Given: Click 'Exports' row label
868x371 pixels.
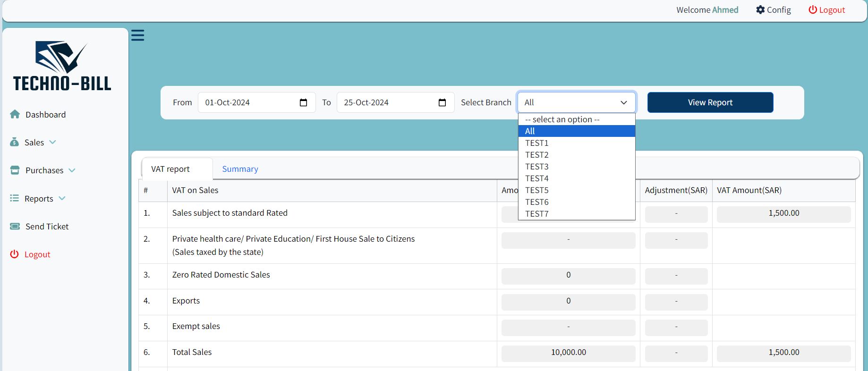Looking at the screenshot, I should pyautogui.click(x=186, y=301).
